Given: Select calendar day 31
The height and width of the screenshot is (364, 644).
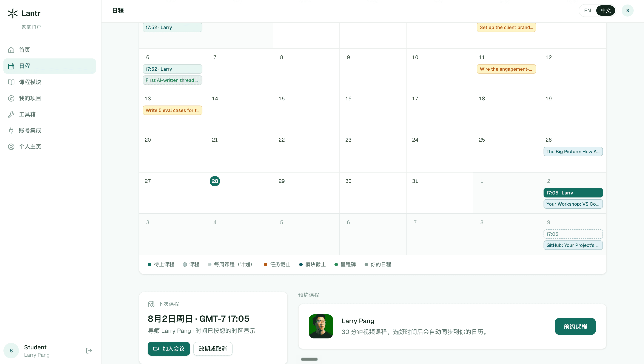Looking at the screenshot, I should tap(415, 181).
